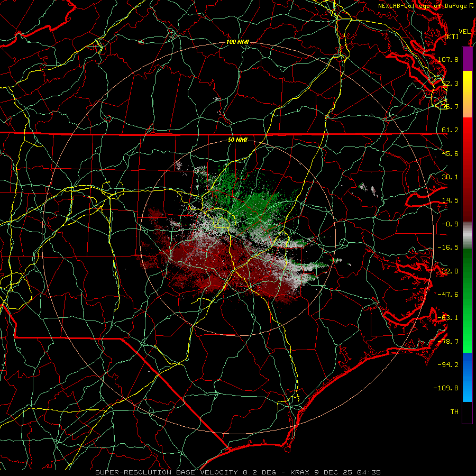Click the TH legend label

click(454, 412)
